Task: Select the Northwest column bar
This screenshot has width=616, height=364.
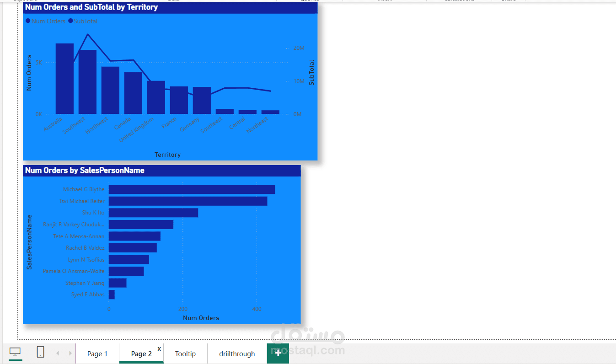Action: (110, 90)
